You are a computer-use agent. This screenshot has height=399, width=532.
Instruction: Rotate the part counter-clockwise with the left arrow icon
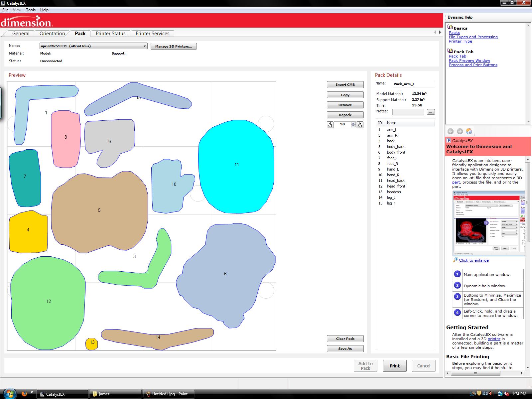[330, 125]
